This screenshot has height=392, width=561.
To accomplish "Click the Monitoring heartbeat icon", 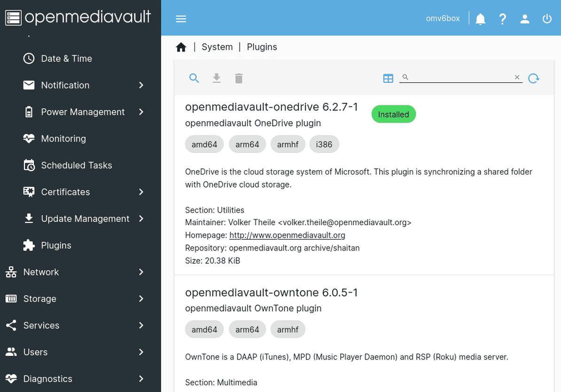I will (x=29, y=139).
